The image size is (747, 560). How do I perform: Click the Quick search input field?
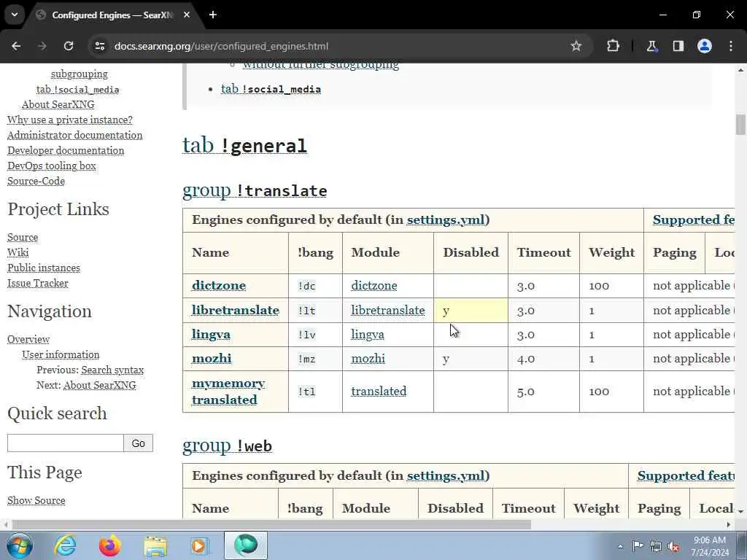65,443
